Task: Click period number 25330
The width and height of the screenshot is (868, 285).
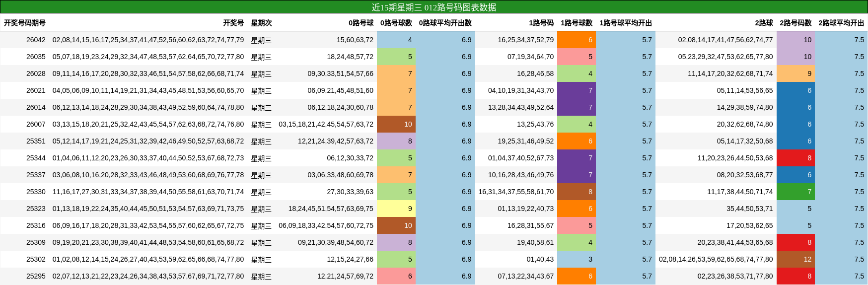Action: point(36,192)
